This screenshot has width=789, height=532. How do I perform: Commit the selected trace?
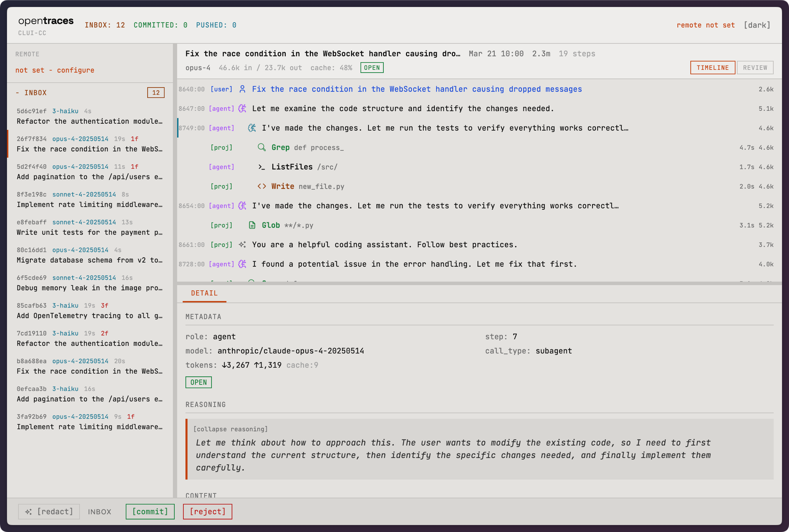tap(150, 511)
